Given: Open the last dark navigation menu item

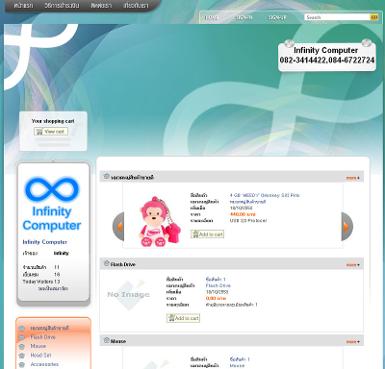Looking at the screenshot, I should (136, 6).
